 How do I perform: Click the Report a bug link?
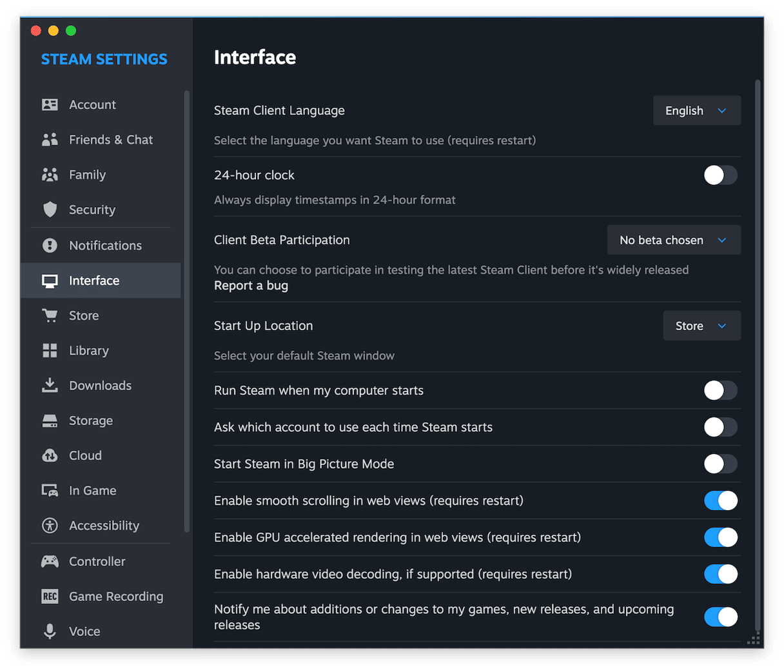point(251,286)
